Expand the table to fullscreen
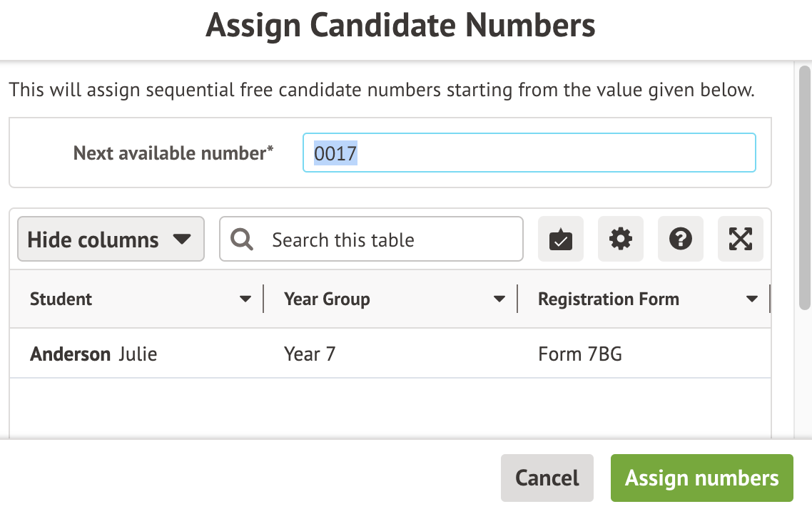Viewport: 812px width, 509px height. [x=741, y=240]
